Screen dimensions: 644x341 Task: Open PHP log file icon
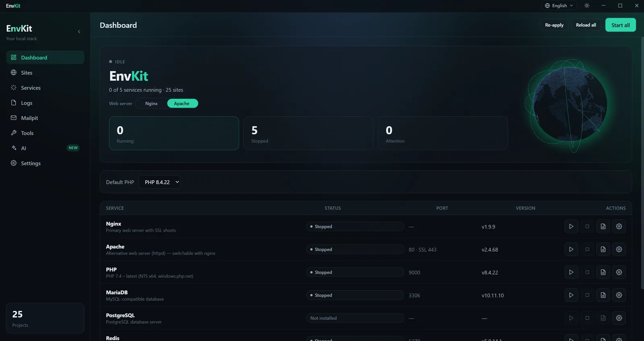coord(603,272)
